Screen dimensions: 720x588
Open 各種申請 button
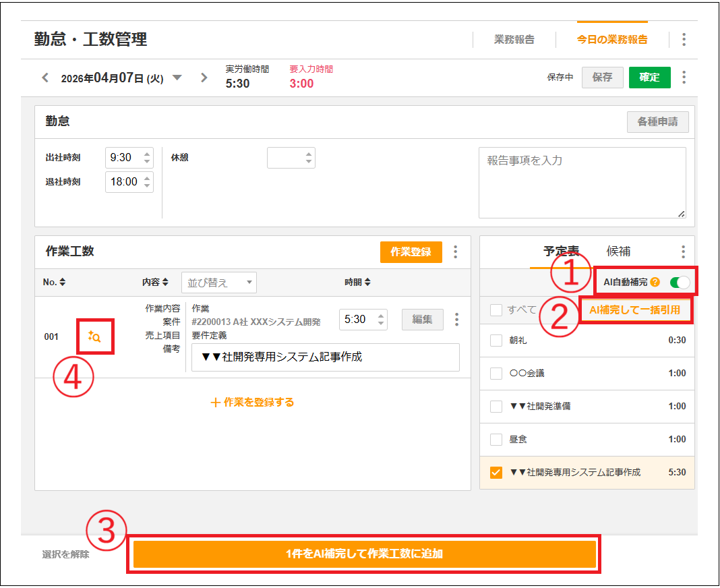[657, 122]
